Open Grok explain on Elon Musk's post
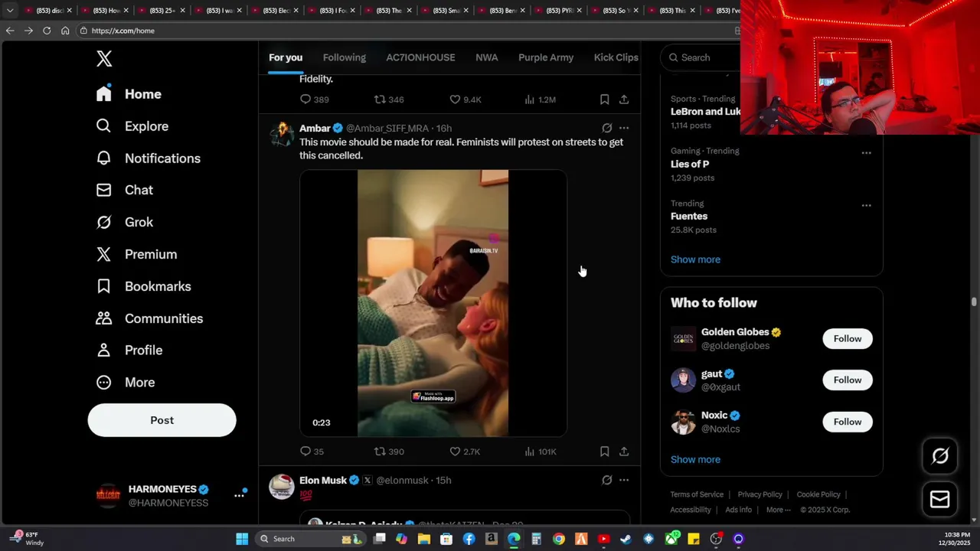The width and height of the screenshot is (980, 551). click(x=606, y=480)
